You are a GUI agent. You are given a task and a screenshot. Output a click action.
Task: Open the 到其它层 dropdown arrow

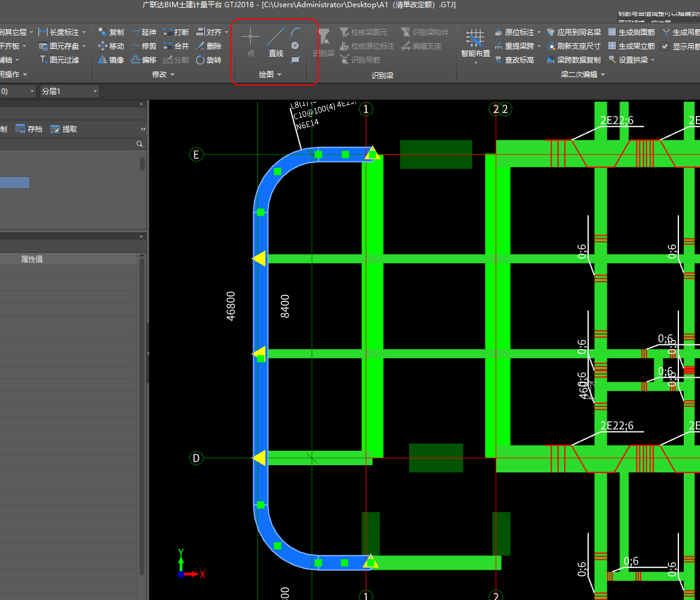[x=31, y=32]
